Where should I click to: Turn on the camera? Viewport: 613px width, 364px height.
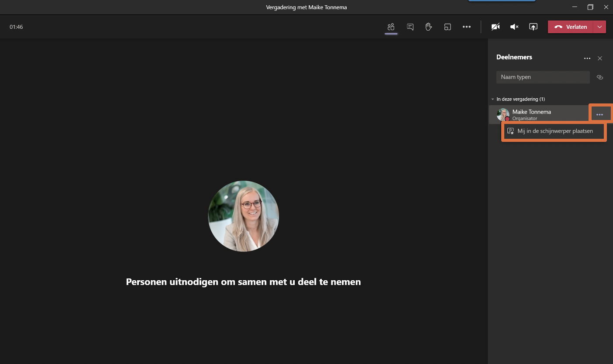tap(496, 27)
